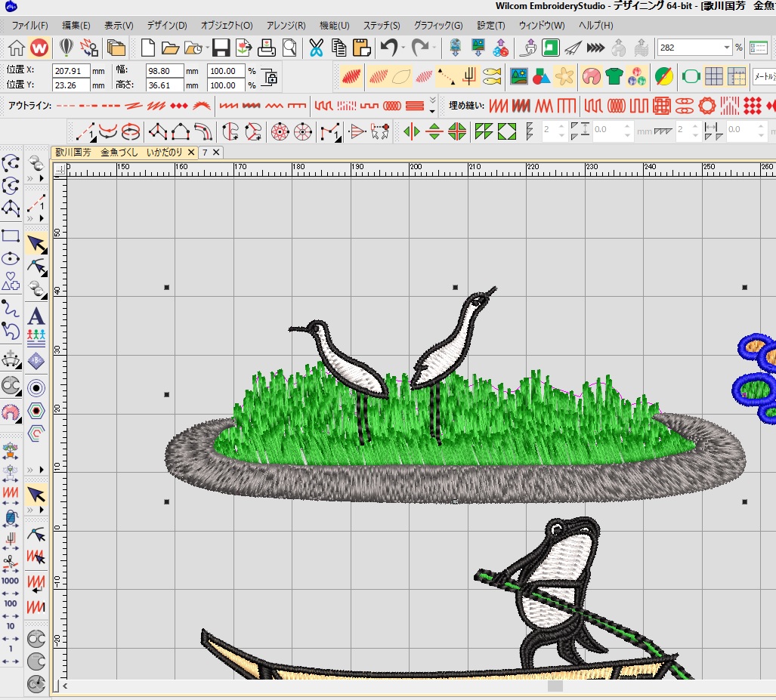
Task: Click the landscape bitmap display icon
Action: pyautogui.click(x=518, y=76)
